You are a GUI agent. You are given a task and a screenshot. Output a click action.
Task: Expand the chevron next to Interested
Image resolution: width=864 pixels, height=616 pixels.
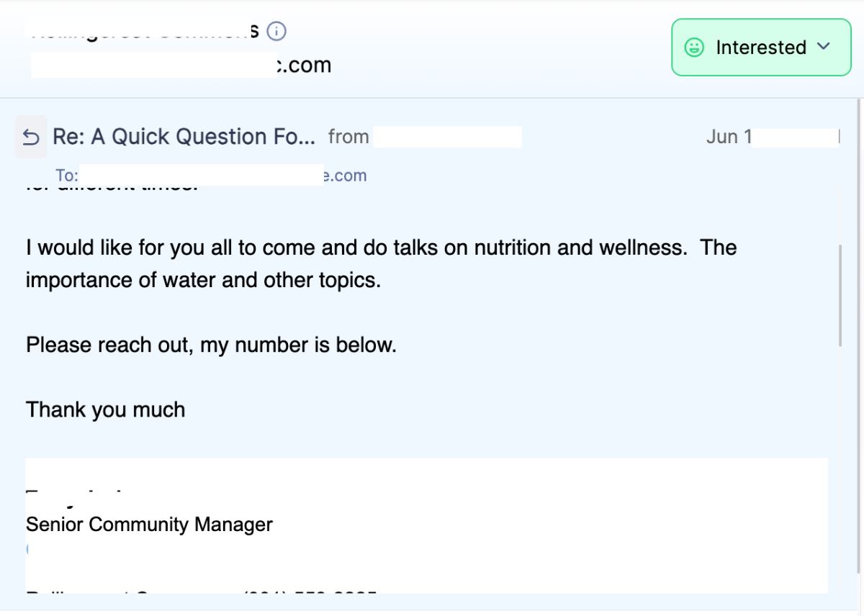click(824, 47)
